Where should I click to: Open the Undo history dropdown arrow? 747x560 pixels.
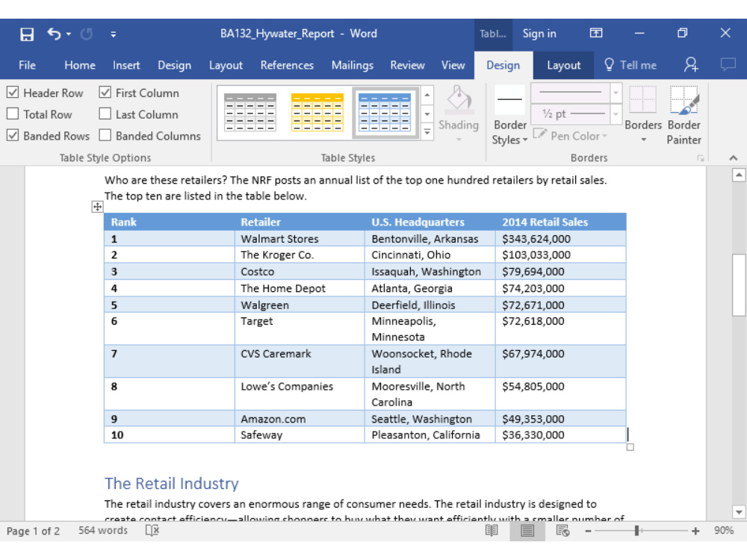click(69, 34)
